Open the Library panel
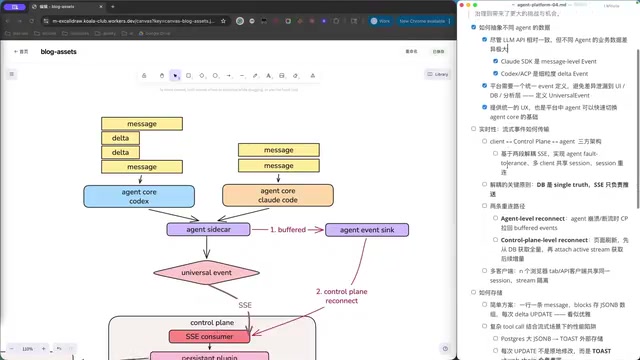 point(438,74)
